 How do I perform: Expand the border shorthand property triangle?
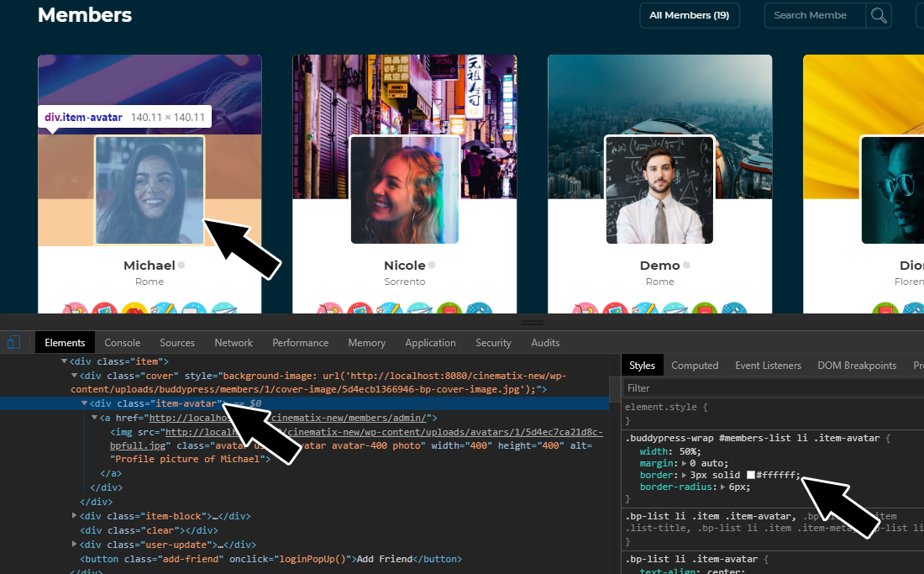click(x=684, y=475)
